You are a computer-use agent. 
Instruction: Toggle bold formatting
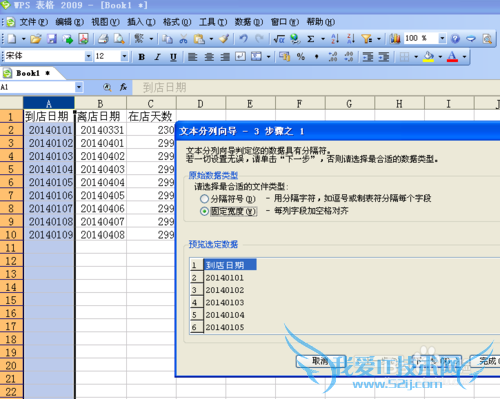141,57
